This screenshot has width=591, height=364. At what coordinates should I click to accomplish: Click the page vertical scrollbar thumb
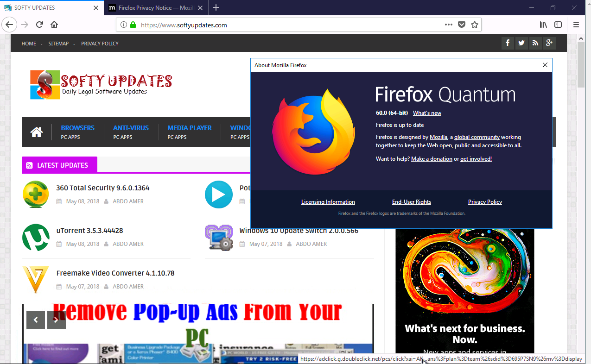point(581,65)
